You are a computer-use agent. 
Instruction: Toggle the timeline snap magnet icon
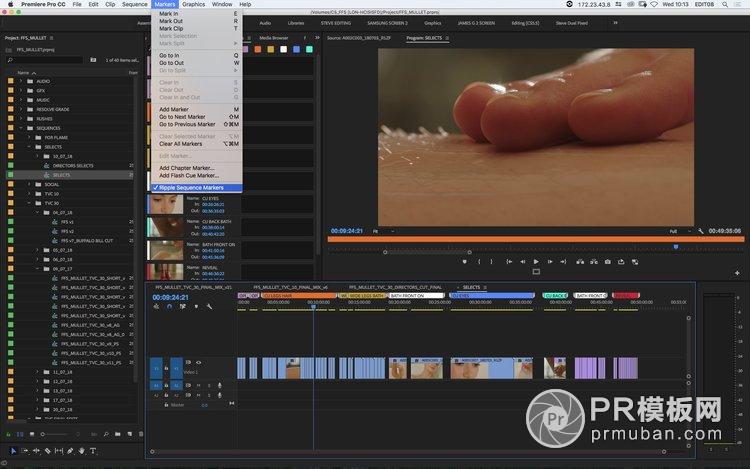pyautogui.click(x=169, y=307)
